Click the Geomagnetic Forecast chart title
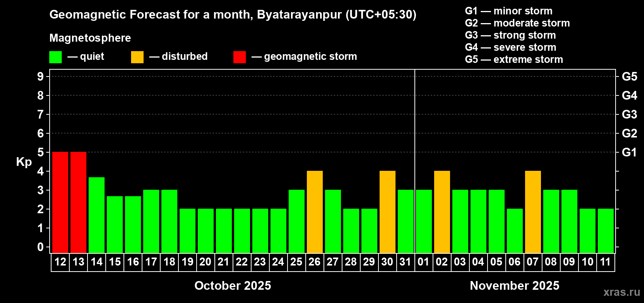Image resolution: width=644 pixels, height=303 pixels. [x=233, y=15]
